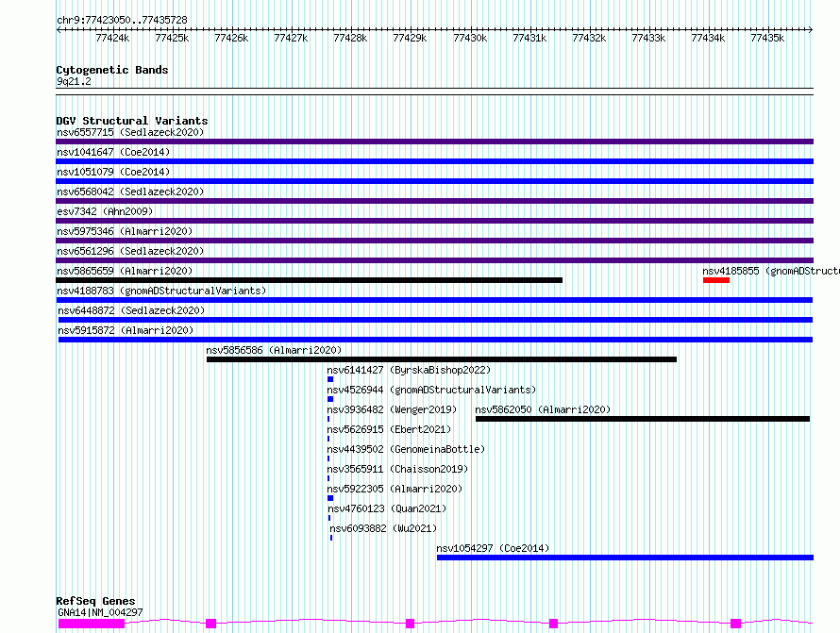This screenshot has height=633, width=840.
Task: Click the nsv3565911 (Chaisson2019) label
Action: (x=397, y=469)
